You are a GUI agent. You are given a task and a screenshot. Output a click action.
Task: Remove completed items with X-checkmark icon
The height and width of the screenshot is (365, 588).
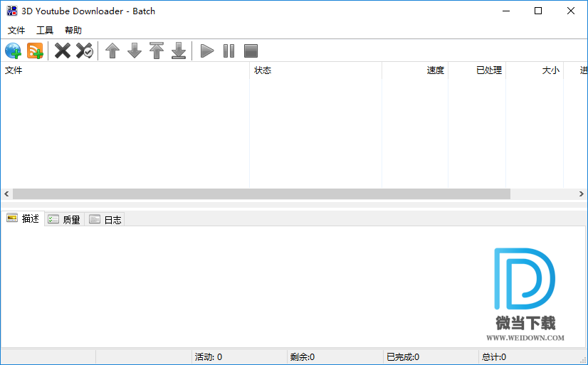85,51
